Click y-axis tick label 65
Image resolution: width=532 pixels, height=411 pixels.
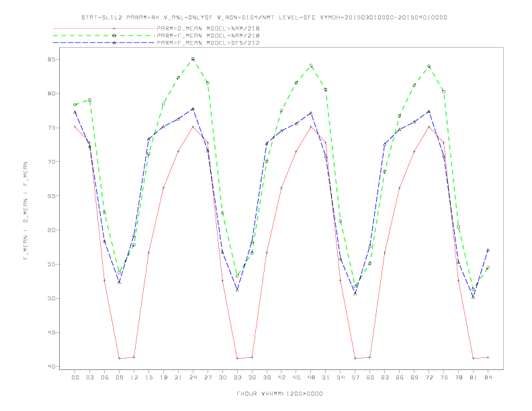pyautogui.click(x=51, y=196)
